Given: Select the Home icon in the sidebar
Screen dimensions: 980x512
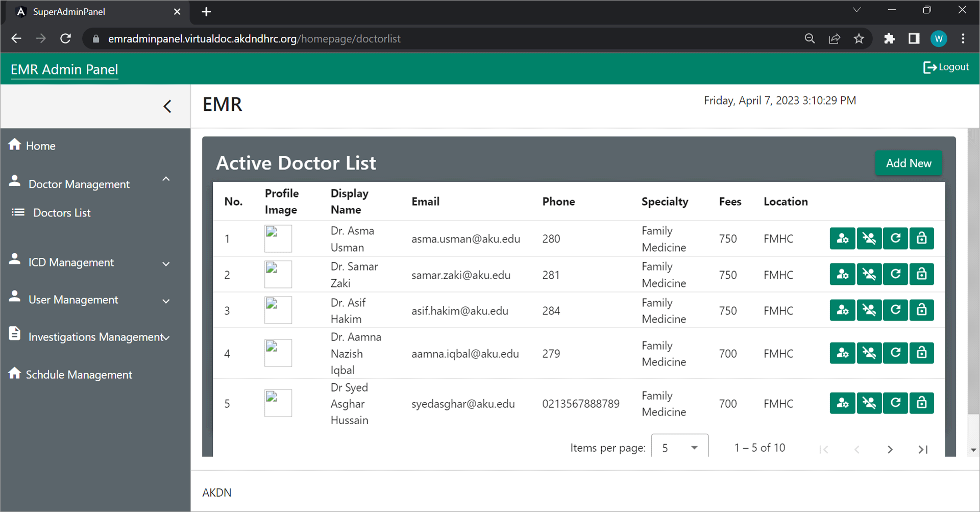Looking at the screenshot, I should tap(14, 145).
